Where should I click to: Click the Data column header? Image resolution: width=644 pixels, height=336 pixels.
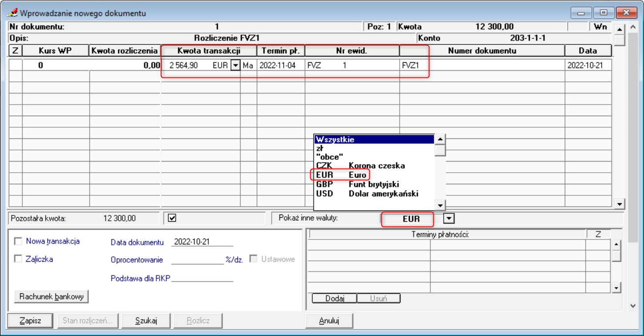[588, 51]
